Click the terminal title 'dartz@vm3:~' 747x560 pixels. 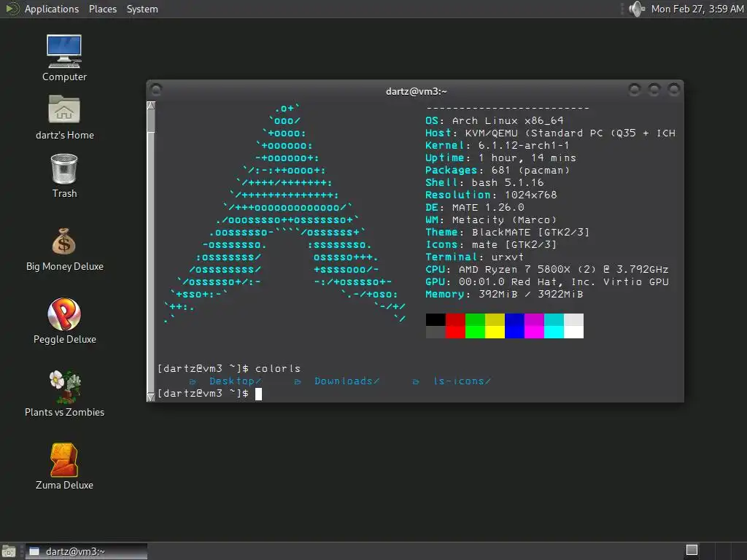(417, 91)
